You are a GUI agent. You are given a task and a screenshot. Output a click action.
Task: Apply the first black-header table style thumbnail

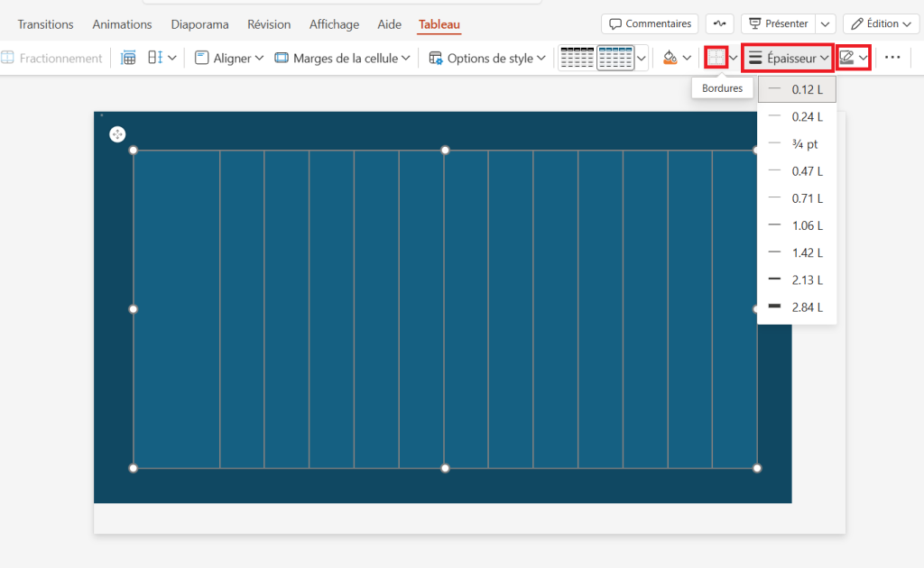pos(577,58)
